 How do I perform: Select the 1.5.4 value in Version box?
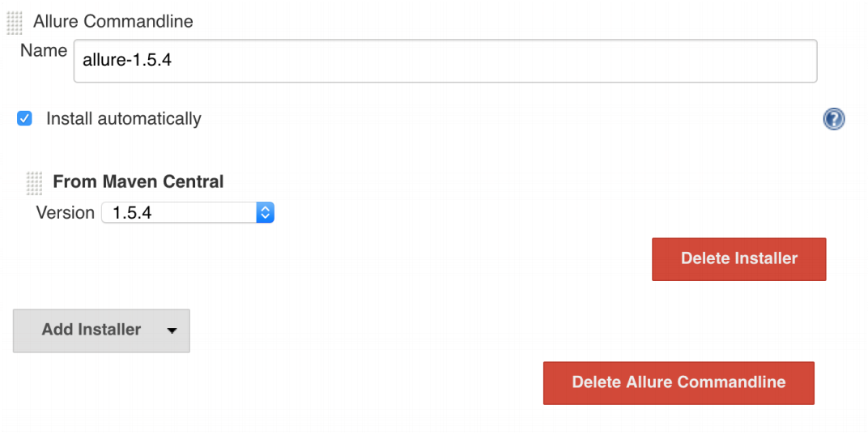(x=132, y=213)
